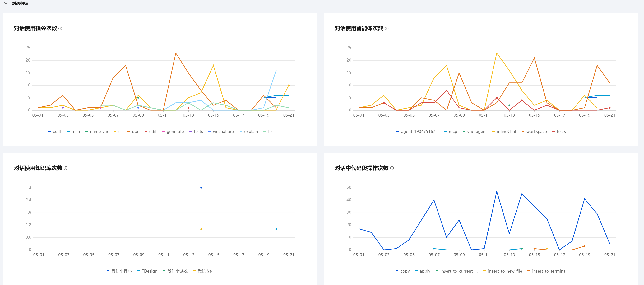Click info icon beside 对话使用智能体次数
The width and height of the screenshot is (644, 285).
click(387, 29)
